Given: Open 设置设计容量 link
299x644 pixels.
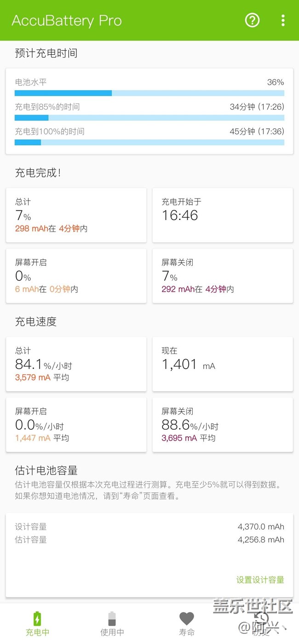Looking at the screenshot, I should pyautogui.click(x=260, y=580).
